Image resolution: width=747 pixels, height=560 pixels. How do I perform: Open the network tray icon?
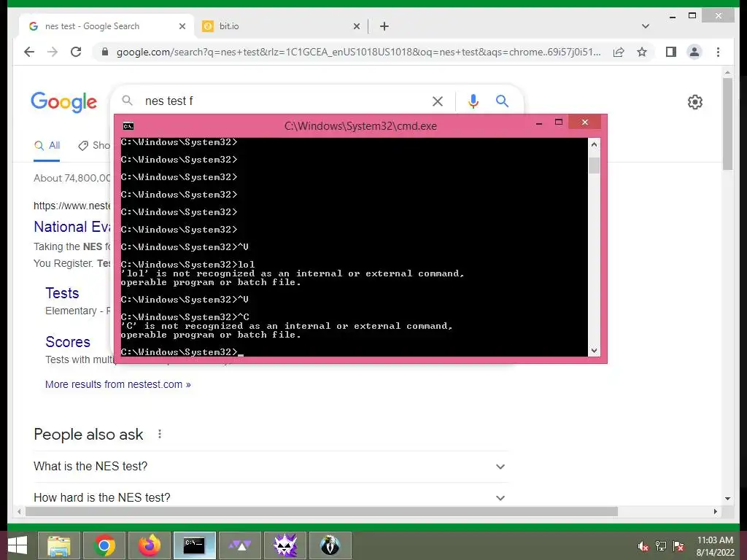point(661,546)
